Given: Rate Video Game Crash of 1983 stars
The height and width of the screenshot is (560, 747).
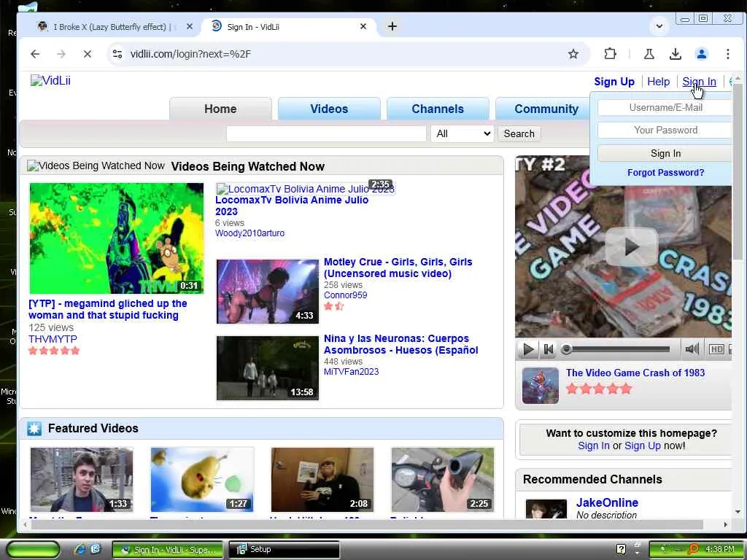Looking at the screenshot, I should click(x=599, y=389).
